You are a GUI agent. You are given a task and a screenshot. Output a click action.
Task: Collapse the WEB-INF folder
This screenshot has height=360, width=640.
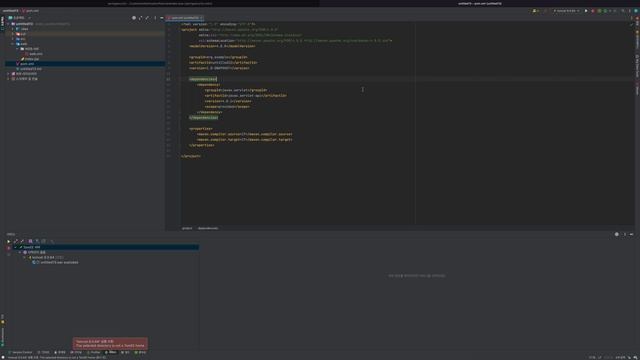tap(18, 49)
